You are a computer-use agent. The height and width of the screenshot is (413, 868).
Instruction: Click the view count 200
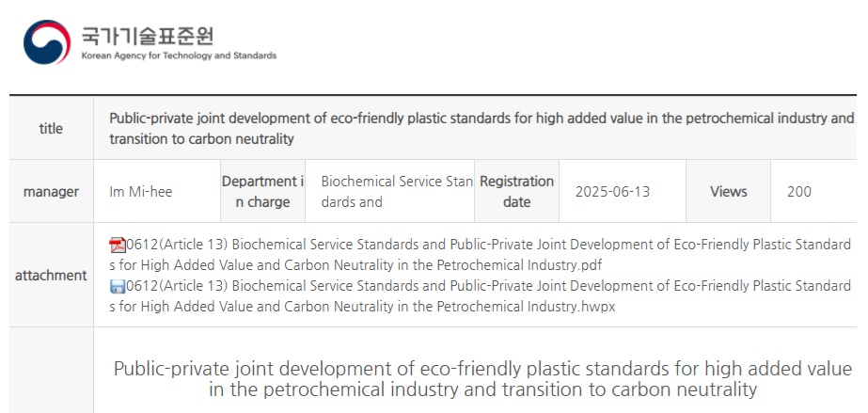pyautogui.click(x=798, y=192)
